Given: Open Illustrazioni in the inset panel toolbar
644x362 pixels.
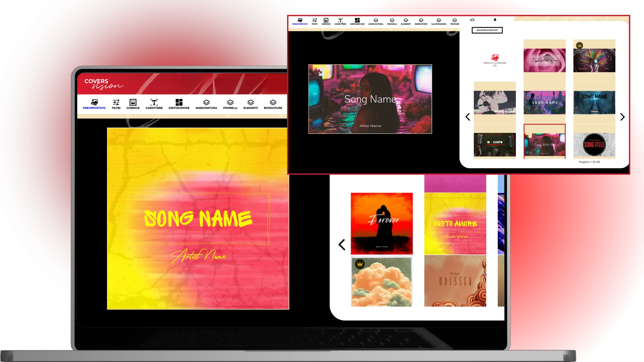Looking at the screenshot, I should coord(439,21).
